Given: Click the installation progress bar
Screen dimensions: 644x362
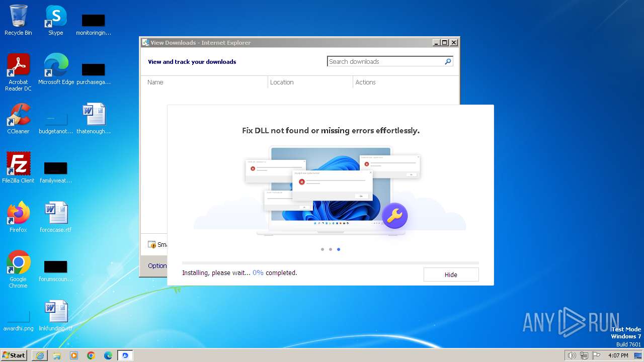Looking at the screenshot, I should point(331,262).
